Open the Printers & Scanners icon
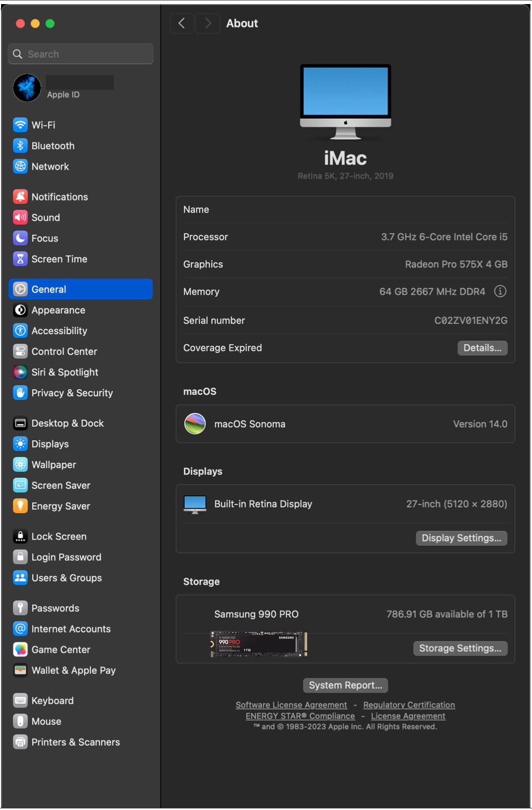This screenshot has width=532, height=810. click(20, 742)
